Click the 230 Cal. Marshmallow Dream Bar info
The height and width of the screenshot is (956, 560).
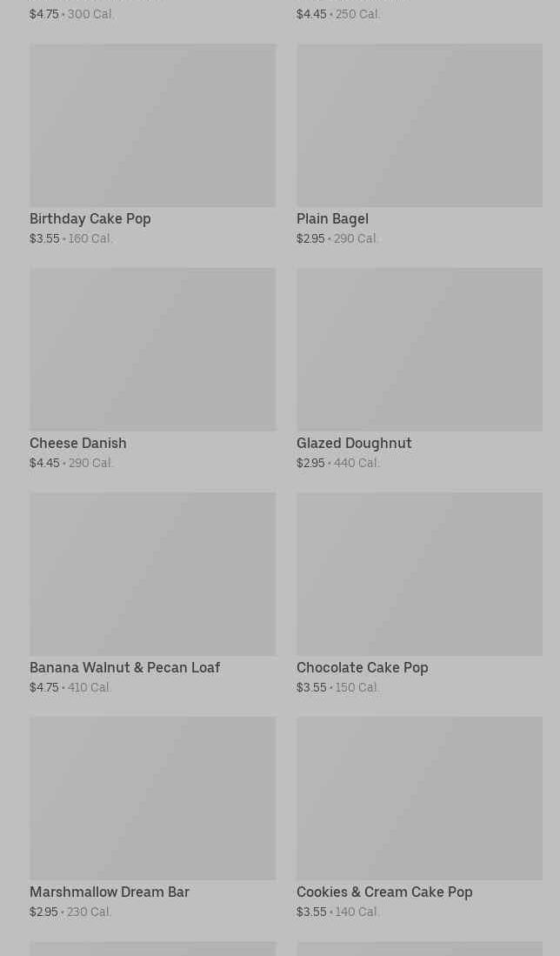pos(89,912)
